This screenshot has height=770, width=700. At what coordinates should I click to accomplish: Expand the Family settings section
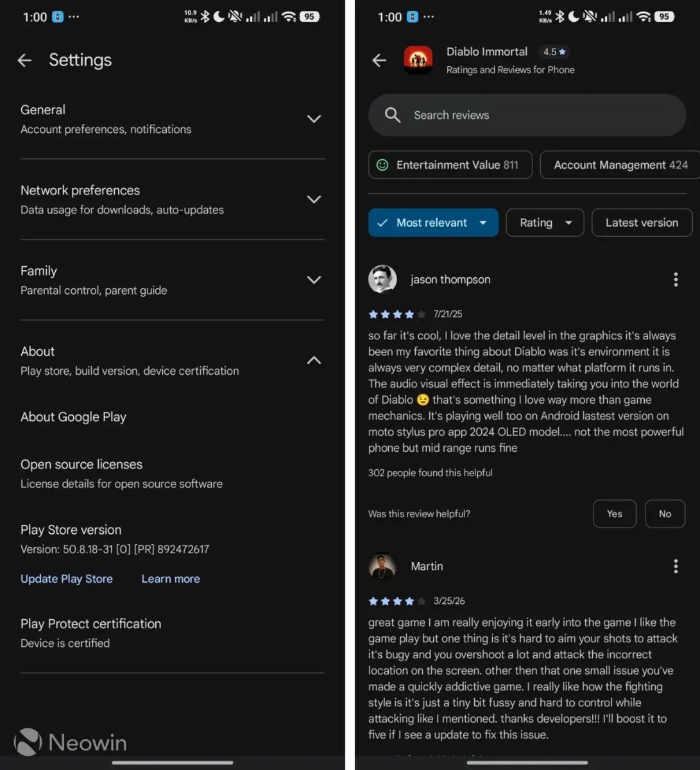[314, 280]
